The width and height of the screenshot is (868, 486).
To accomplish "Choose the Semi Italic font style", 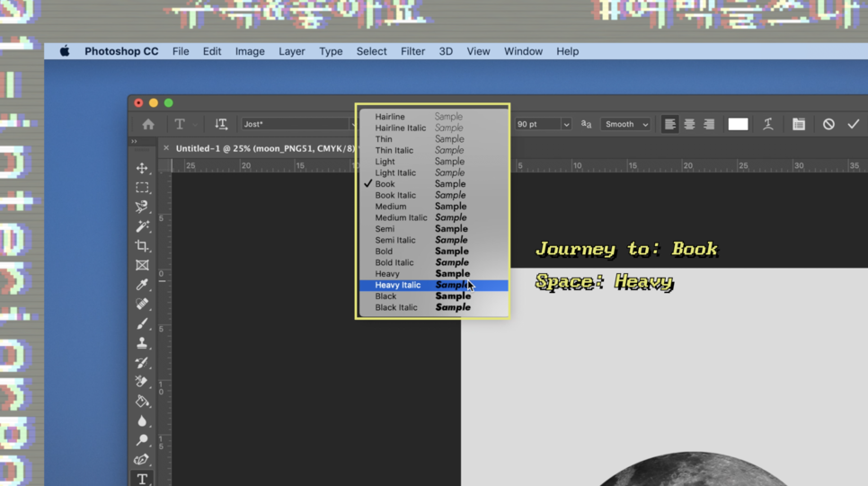I will tap(433, 240).
